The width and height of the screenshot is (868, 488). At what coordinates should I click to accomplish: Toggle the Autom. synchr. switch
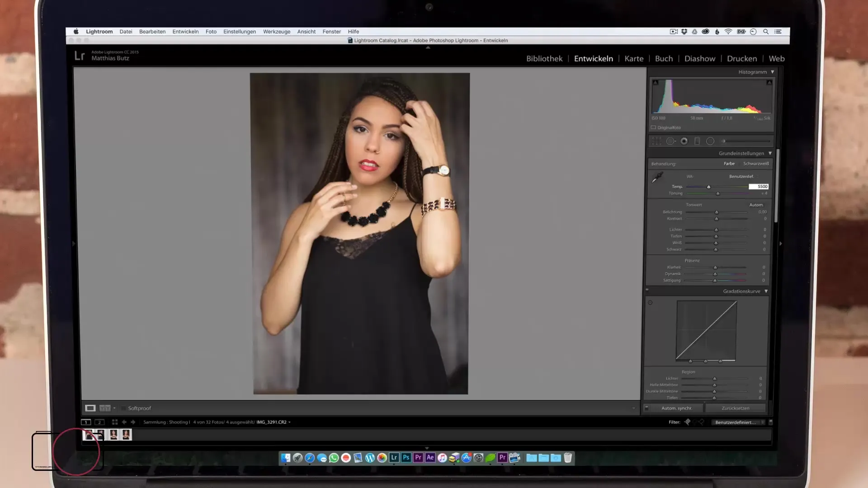[x=646, y=408]
